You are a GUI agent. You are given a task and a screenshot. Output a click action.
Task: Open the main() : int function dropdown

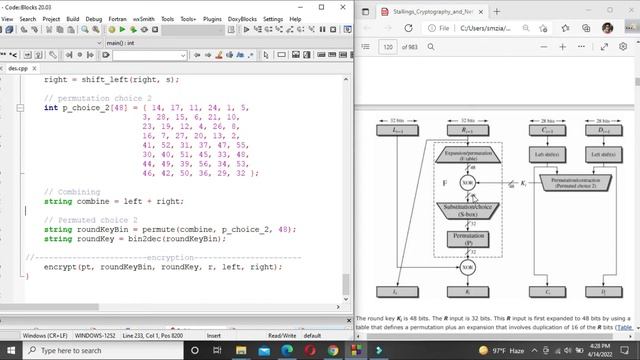click(x=229, y=43)
